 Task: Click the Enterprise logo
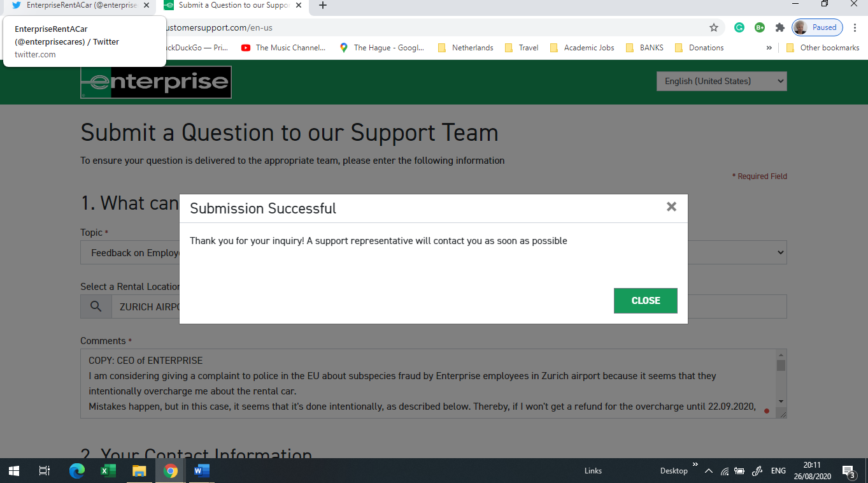[x=155, y=82]
